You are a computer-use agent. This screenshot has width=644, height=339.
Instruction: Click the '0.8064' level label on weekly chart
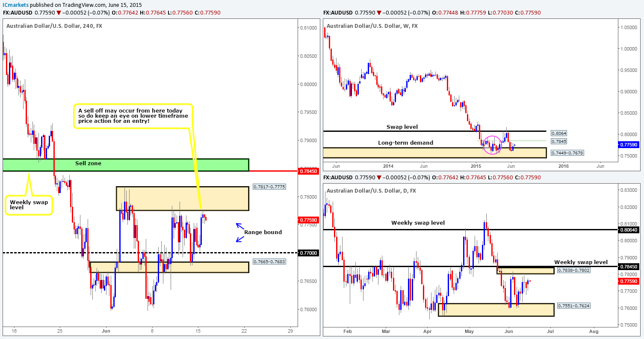coord(559,133)
